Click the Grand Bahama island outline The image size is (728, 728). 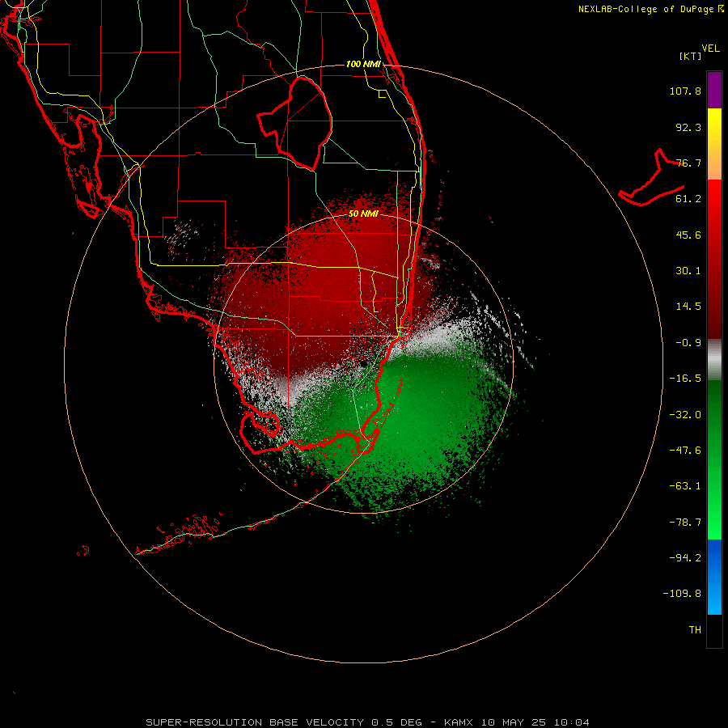click(652, 177)
